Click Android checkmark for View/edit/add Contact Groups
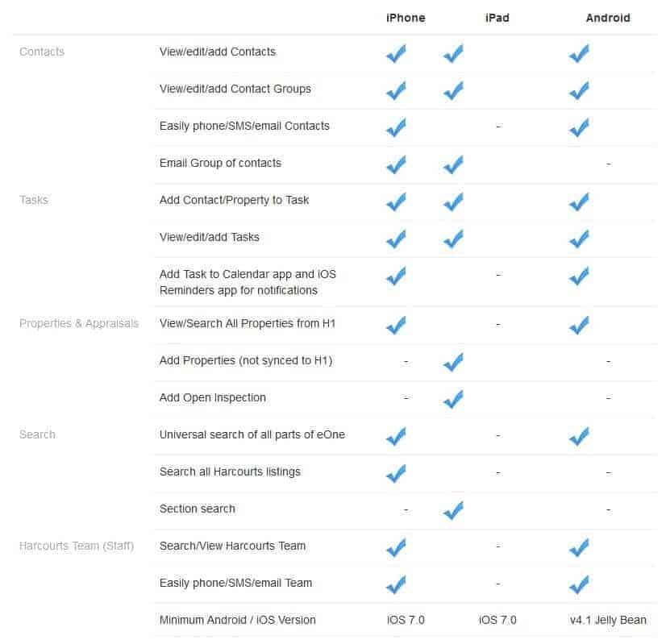The height and width of the screenshot is (644, 666). coord(580,90)
